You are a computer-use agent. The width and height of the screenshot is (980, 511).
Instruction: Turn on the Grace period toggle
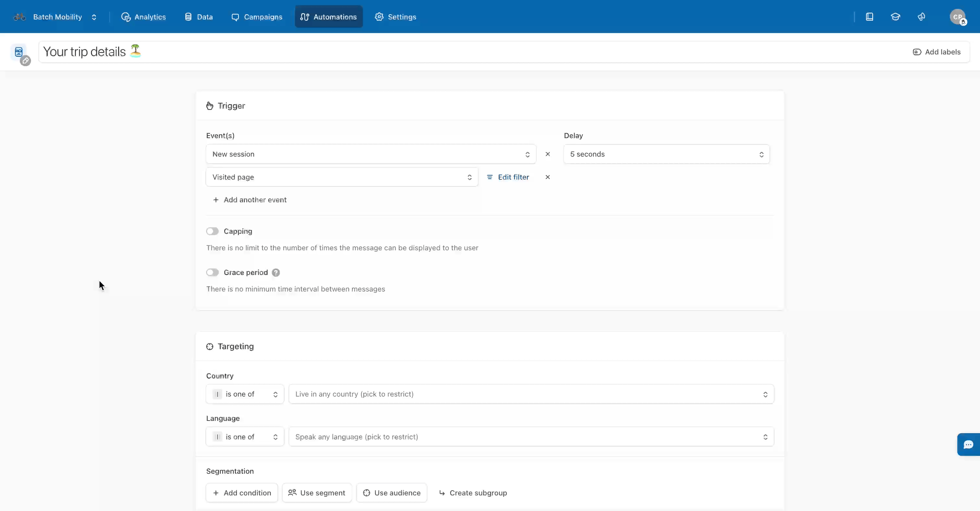(212, 272)
